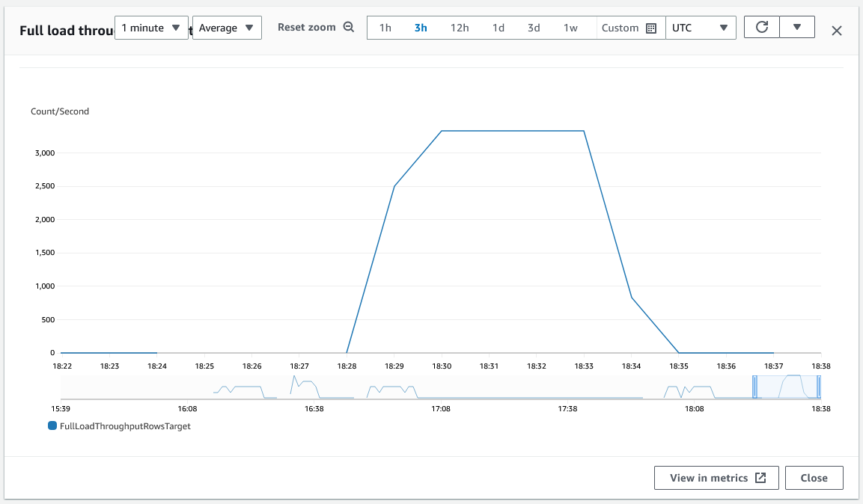Click the left handle of the range selector

(754, 387)
